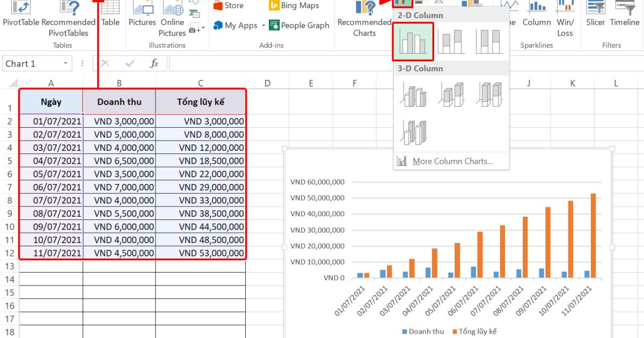Select cell A13 below the data
The height and width of the screenshot is (338, 644).
click(51, 266)
